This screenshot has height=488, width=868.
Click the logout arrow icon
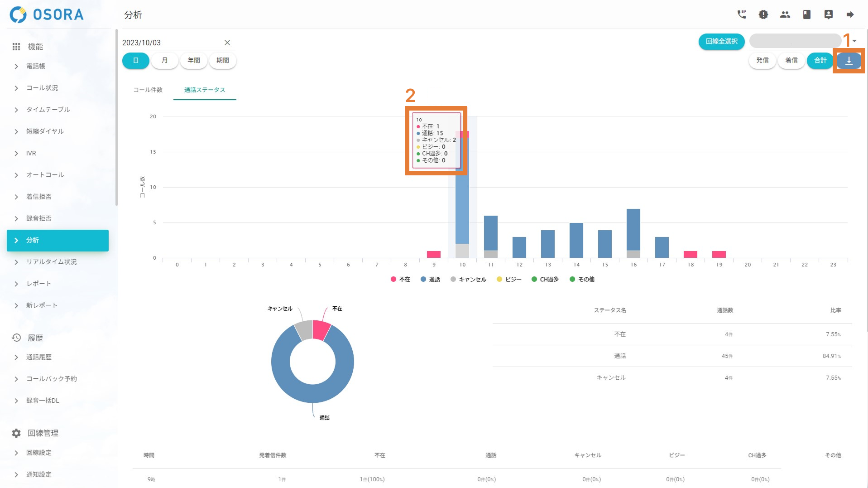coord(850,14)
